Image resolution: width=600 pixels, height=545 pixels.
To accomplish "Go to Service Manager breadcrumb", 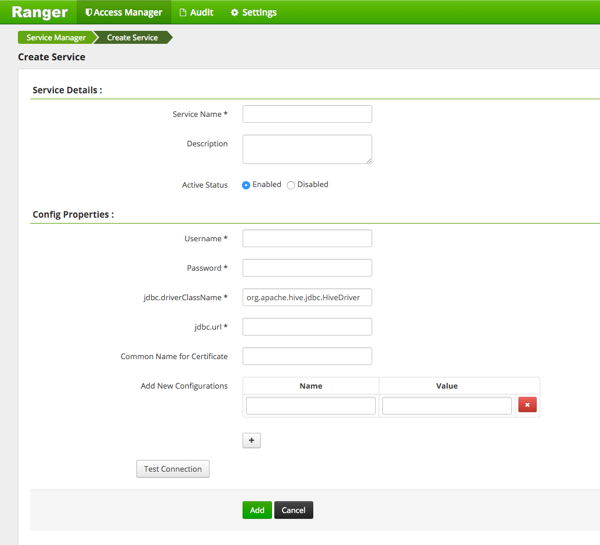I will point(54,37).
